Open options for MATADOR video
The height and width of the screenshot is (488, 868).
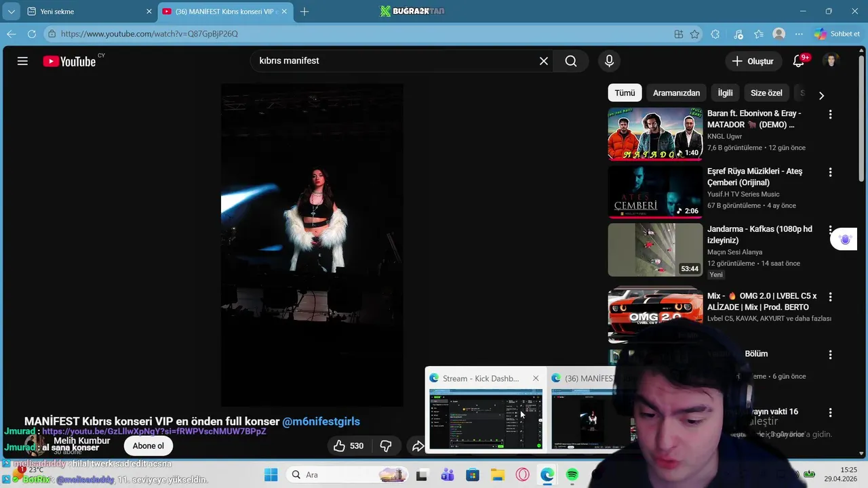pos(830,115)
